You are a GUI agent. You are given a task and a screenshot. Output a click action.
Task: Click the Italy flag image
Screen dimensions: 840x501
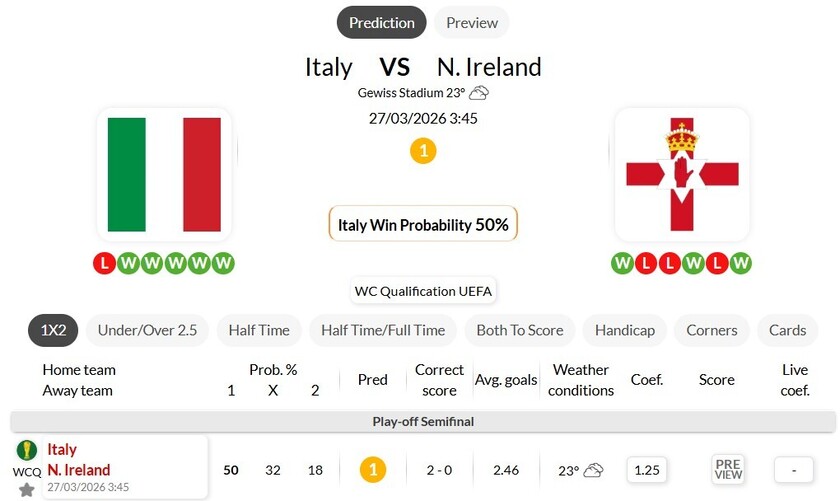[x=164, y=175]
